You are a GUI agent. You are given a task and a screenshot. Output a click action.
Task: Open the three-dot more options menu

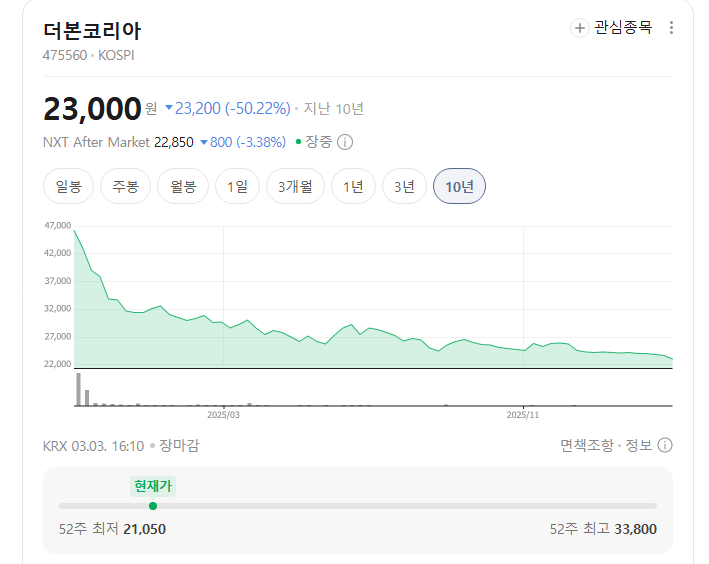click(x=671, y=28)
